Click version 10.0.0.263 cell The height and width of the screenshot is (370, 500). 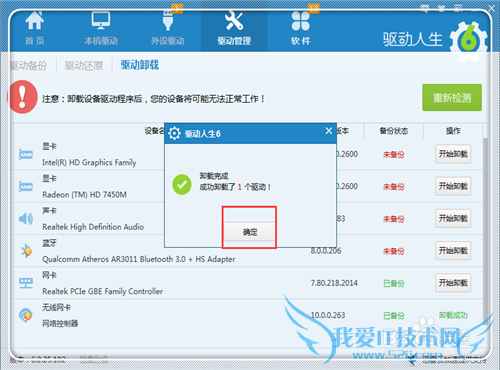pyautogui.click(x=328, y=315)
